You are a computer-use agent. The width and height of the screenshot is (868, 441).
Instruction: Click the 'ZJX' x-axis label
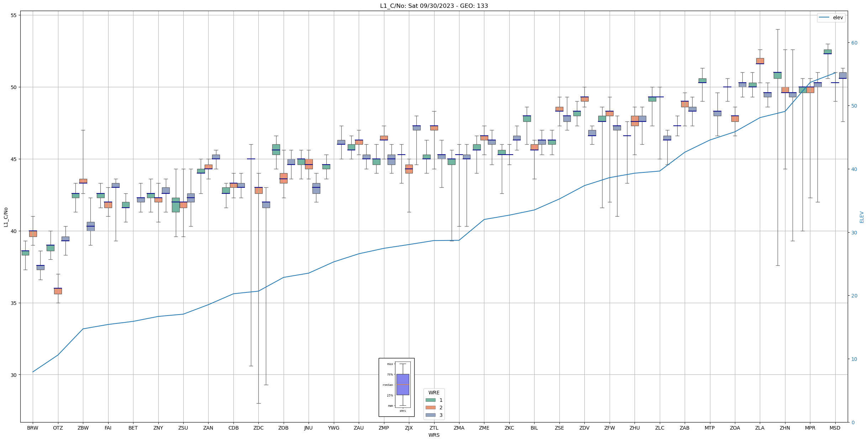point(409,428)
